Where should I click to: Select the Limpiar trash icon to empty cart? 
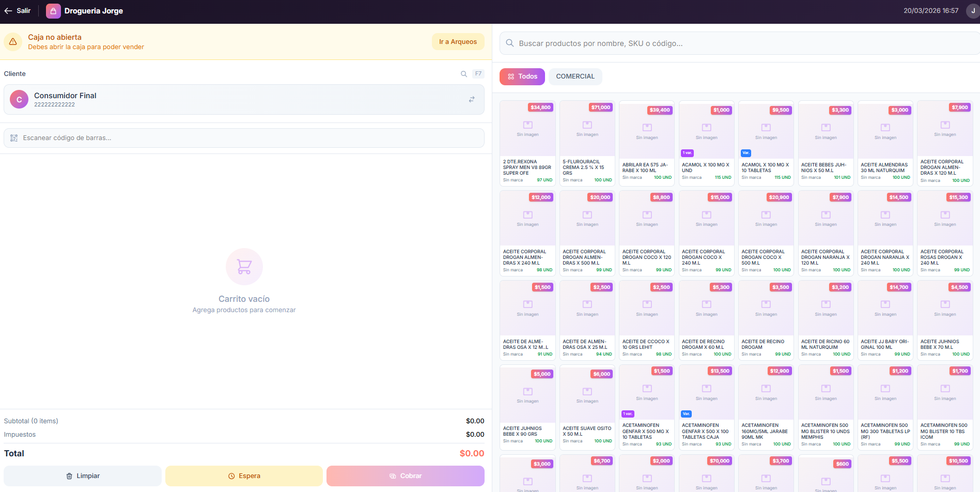click(70, 475)
